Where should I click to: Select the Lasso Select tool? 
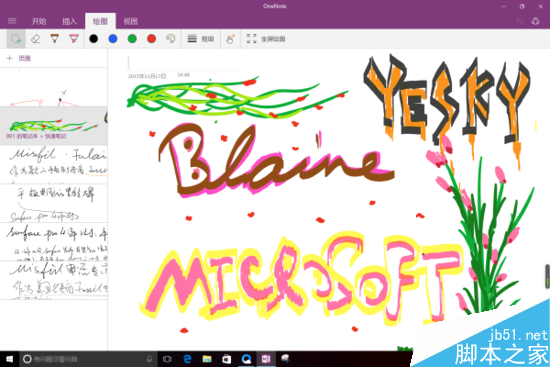pyautogui.click(x=16, y=39)
